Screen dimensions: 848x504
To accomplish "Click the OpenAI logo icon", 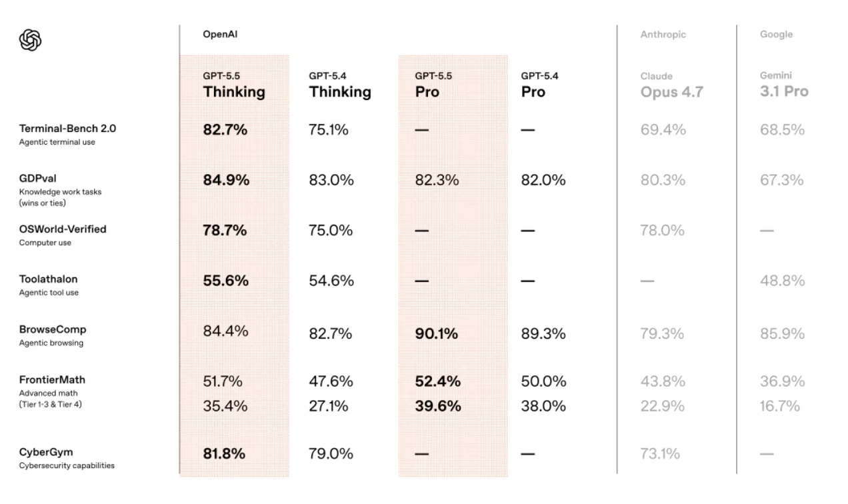I will coord(31,39).
